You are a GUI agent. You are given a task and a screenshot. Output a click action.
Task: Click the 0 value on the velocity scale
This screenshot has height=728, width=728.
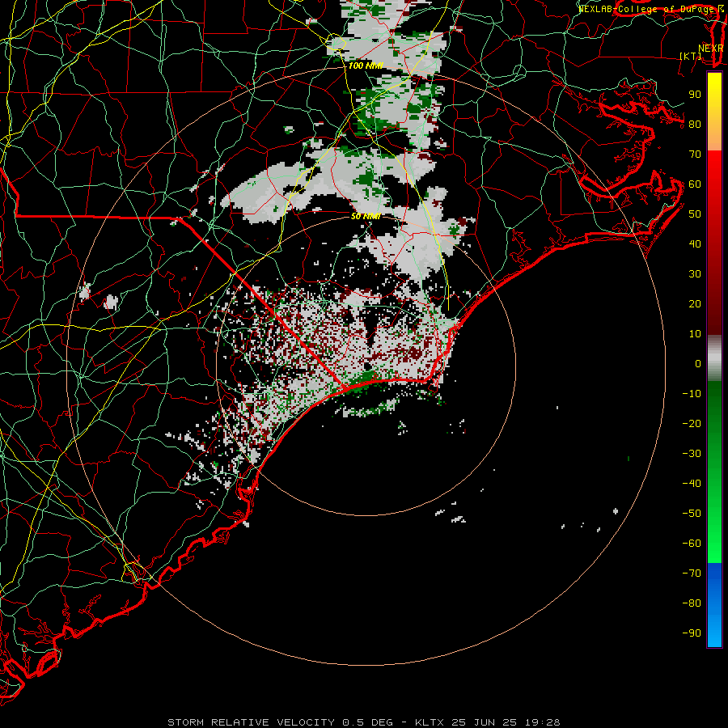[698, 363]
